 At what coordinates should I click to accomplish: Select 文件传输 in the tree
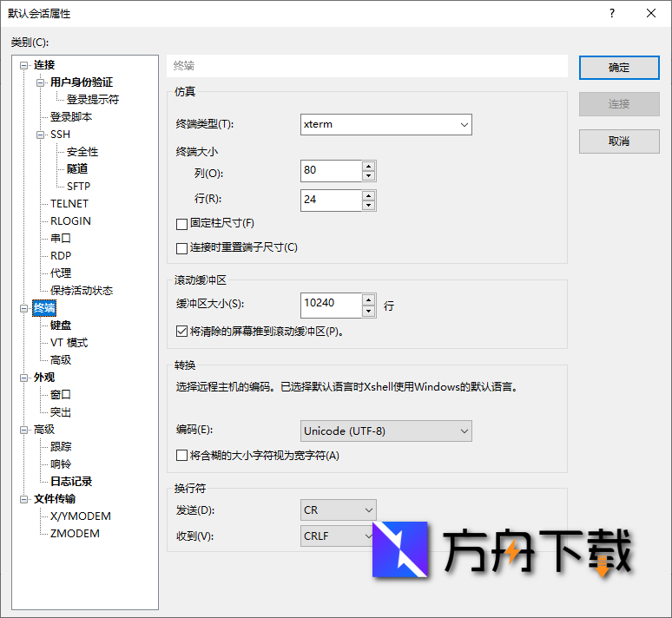[x=55, y=499]
